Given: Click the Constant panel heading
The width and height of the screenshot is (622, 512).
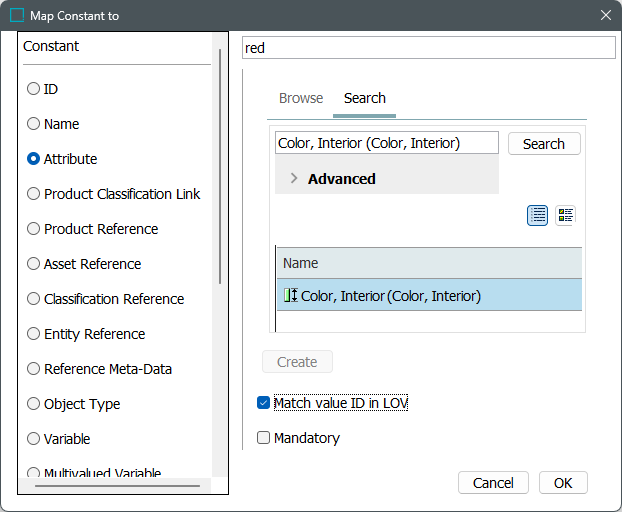Looking at the screenshot, I should click(x=51, y=46).
